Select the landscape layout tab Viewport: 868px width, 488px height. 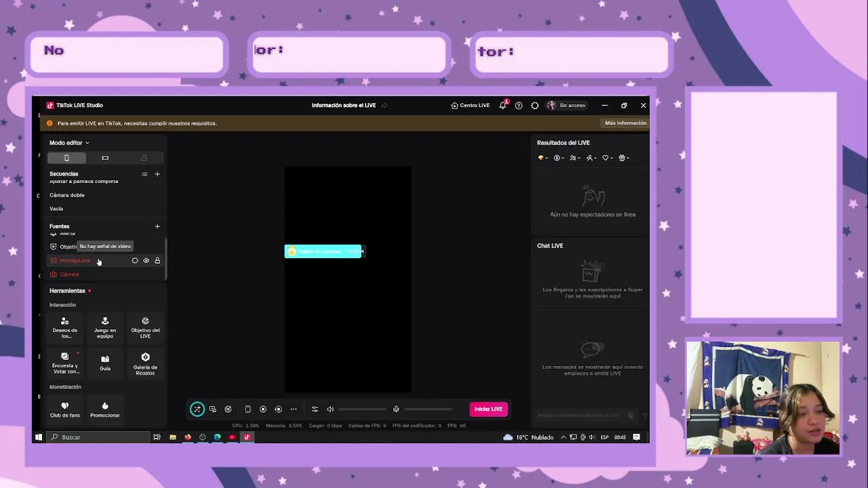pos(105,158)
